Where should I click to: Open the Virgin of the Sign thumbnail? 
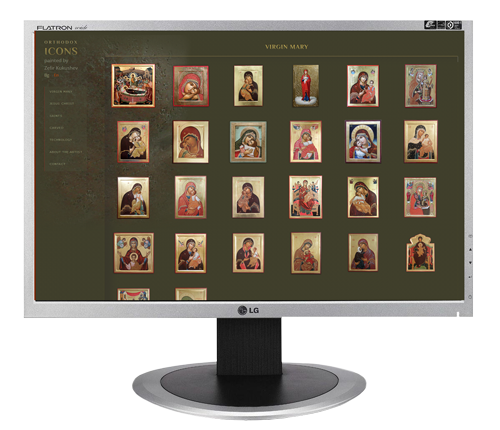pyautogui.click(x=134, y=253)
